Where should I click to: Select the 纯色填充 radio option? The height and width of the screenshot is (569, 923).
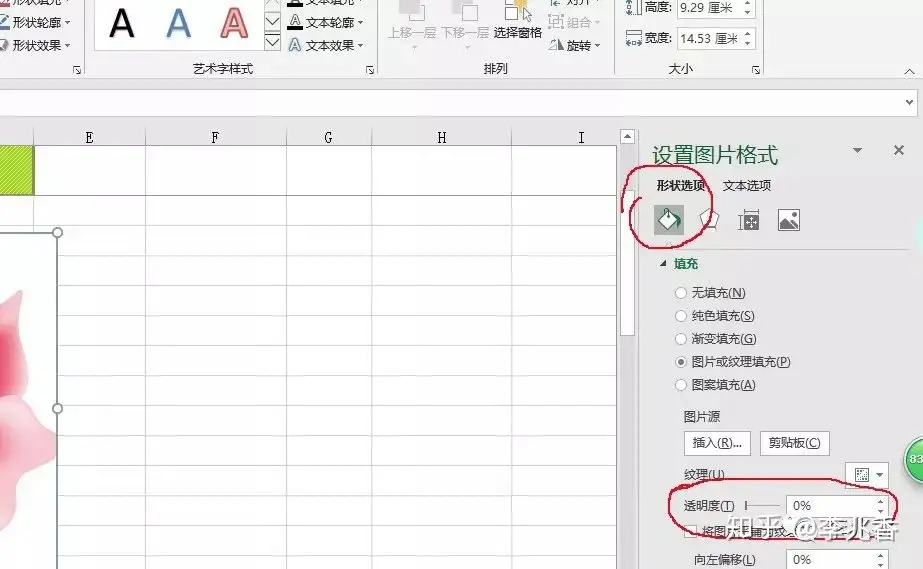pyautogui.click(x=681, y=316)
